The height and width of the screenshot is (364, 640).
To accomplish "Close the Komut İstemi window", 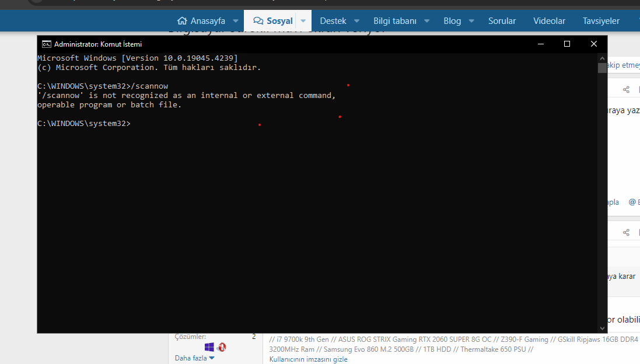I will (594, 44).
